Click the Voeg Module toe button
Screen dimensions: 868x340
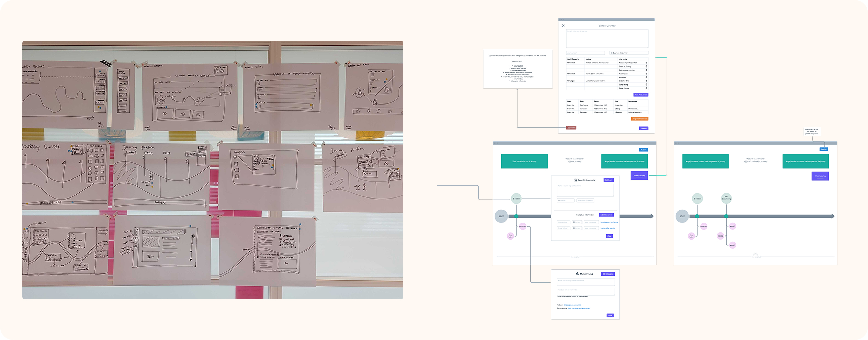coord(641,95)
